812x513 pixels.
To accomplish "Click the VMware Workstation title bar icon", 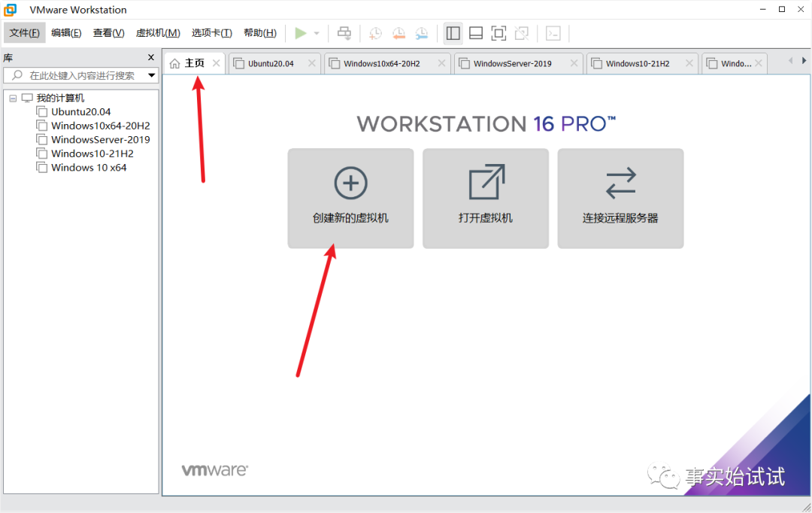I will coord(11,10).
